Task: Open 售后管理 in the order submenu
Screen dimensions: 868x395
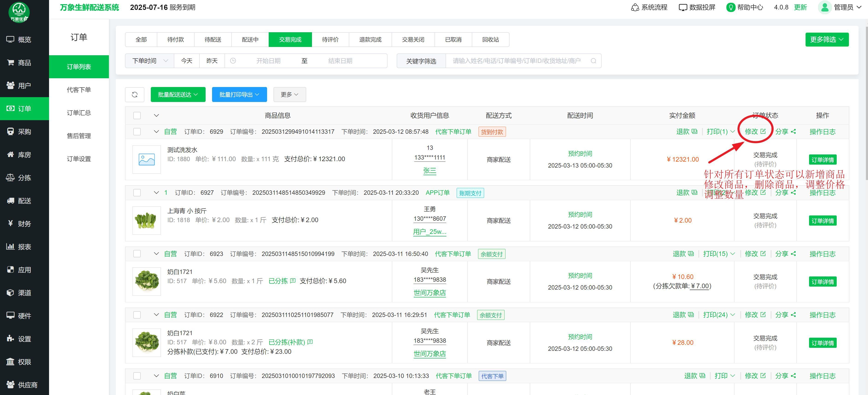Action: (x=79, y=136)
